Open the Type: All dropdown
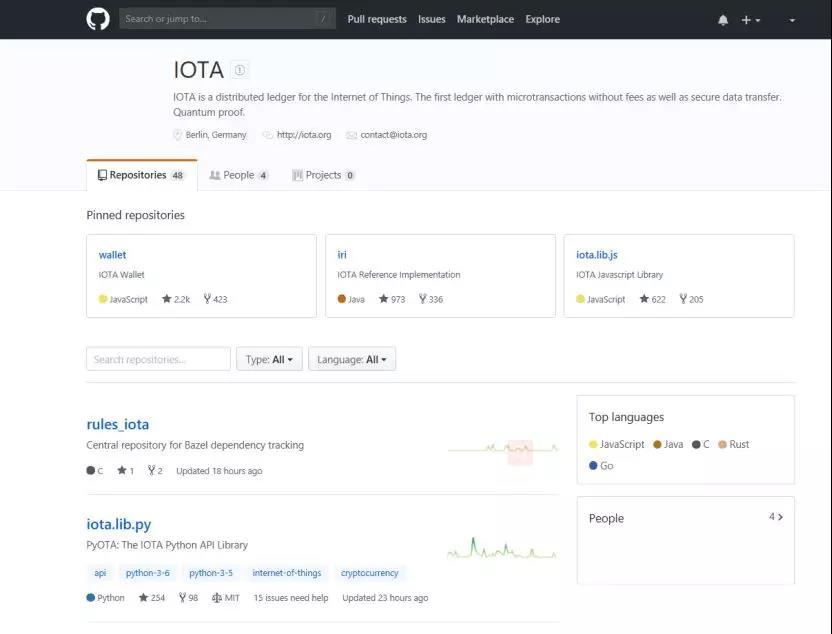 point(269,359)
